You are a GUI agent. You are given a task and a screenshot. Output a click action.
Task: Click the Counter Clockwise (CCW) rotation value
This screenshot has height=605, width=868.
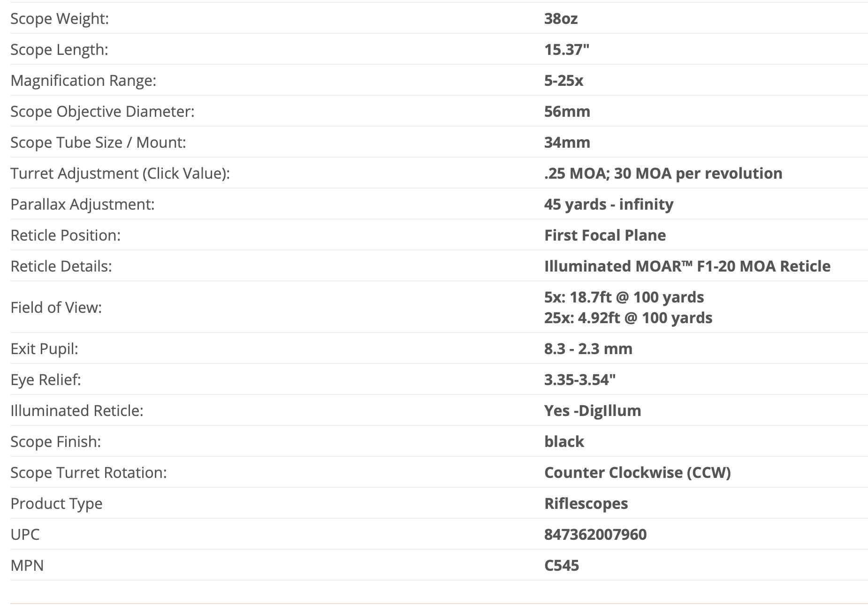[637, 472]
